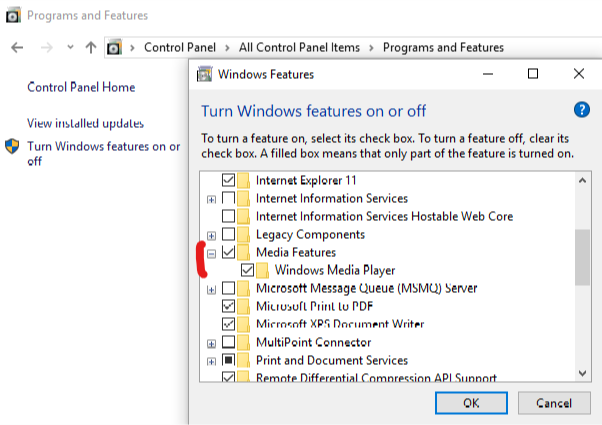Click the Windows Media Player folder icon
Screen dimensions: 602x425
(262, 270)
